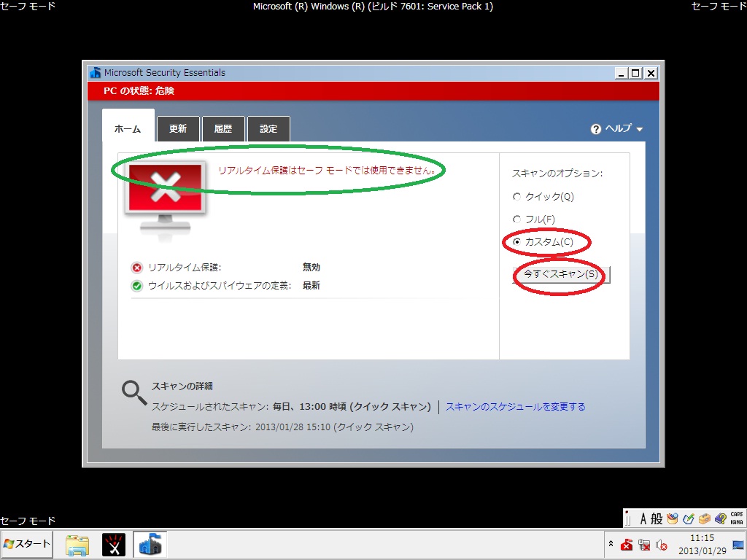Image resolution: width=747 pixels, height=560 pixels.
Task: Open the black red-marked taskbar application
Action: point(113,545)
